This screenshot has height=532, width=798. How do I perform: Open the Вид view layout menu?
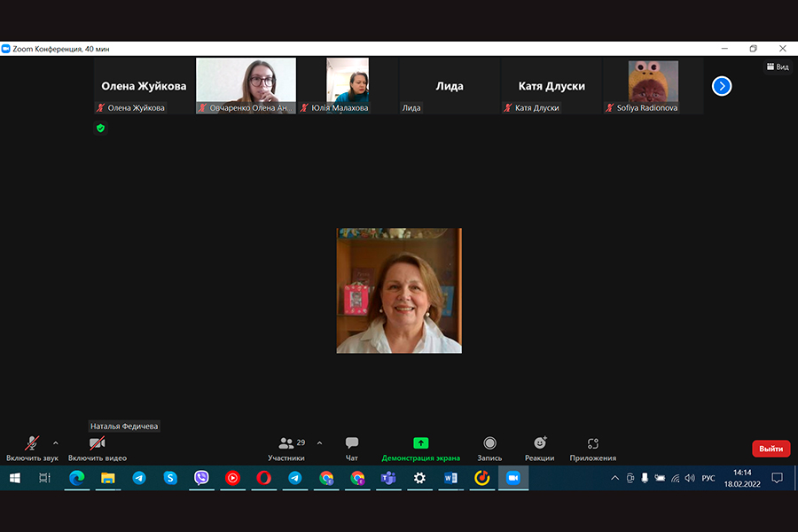point(777,66)
